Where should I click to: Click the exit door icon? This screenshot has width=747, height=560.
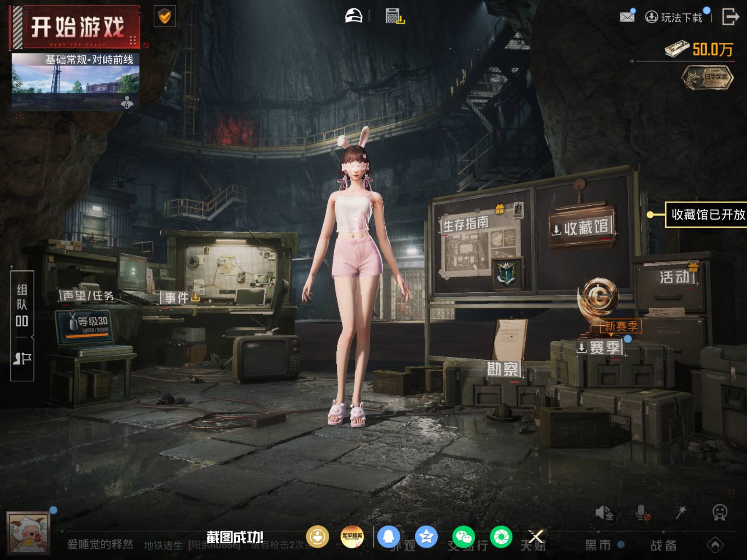pyautogui.click(x=730, y=16)
